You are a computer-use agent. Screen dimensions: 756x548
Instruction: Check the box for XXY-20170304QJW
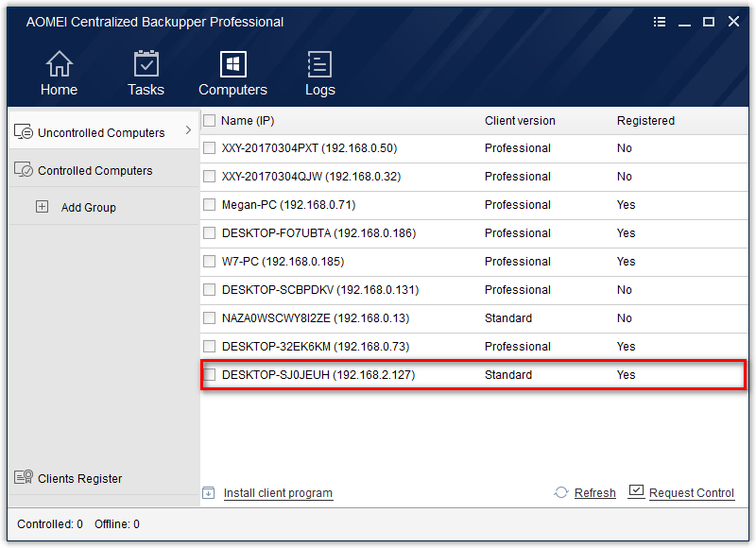(x=209, y=177)
